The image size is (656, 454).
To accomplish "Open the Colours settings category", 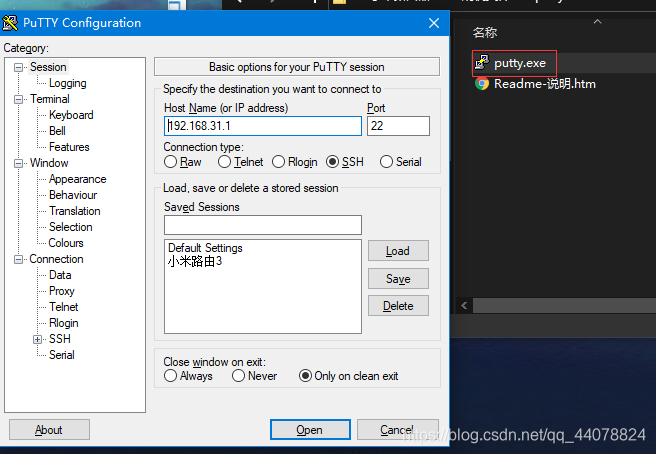I will (66, 243).
